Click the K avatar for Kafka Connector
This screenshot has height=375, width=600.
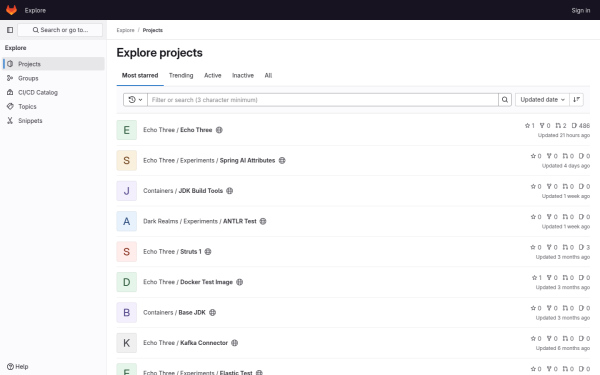[x=127, y=343]
